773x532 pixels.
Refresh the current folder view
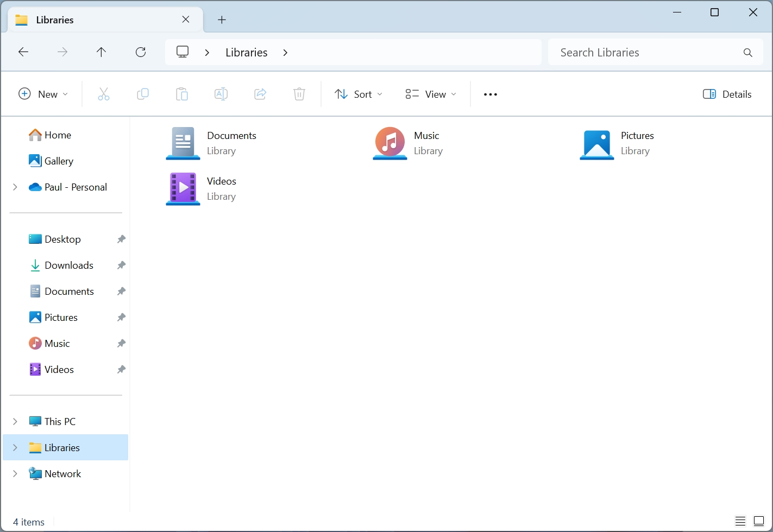(141, 52)
